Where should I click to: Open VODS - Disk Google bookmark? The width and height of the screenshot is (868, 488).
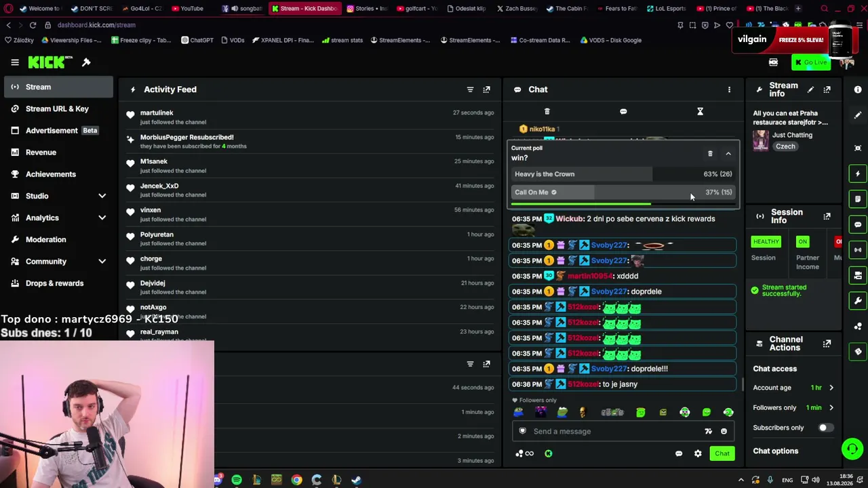(610, 40)
